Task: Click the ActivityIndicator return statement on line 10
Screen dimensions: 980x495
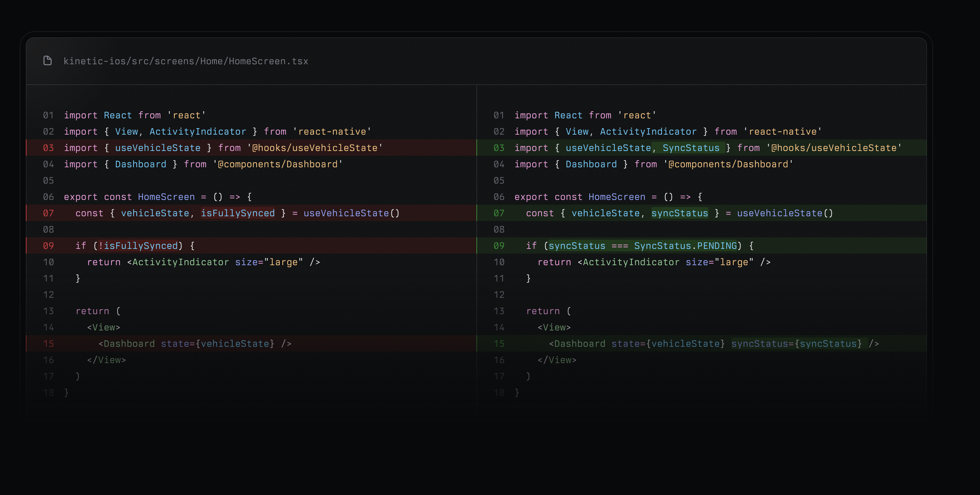Action: coord(204,262)
